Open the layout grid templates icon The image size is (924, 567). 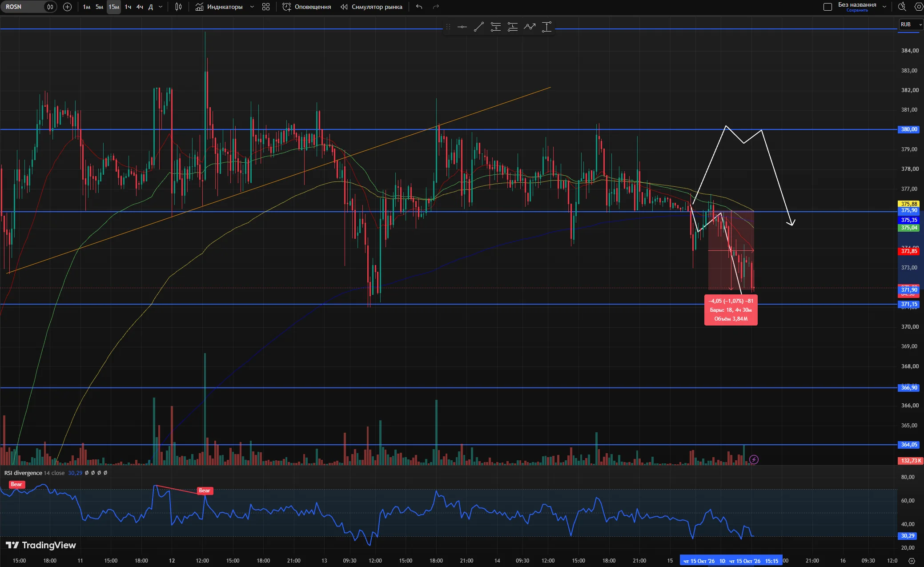click(266, 7)
